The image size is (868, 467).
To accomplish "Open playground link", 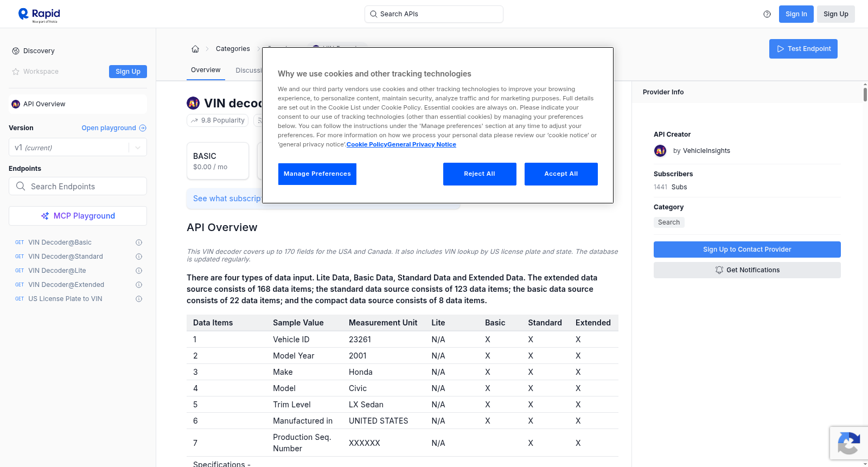I will point(114,128).
